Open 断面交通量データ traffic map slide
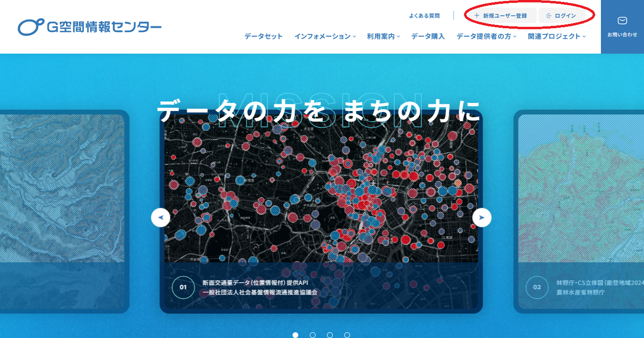Screen dimensions: 644x338 point(321,212)
